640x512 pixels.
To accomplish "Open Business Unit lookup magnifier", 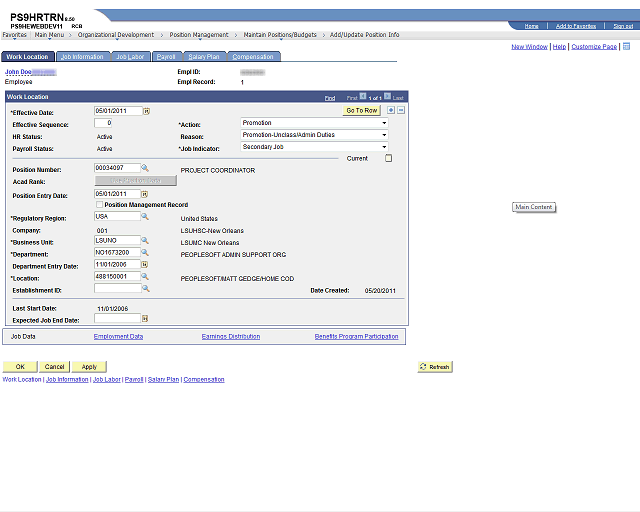I will point(145,240).
